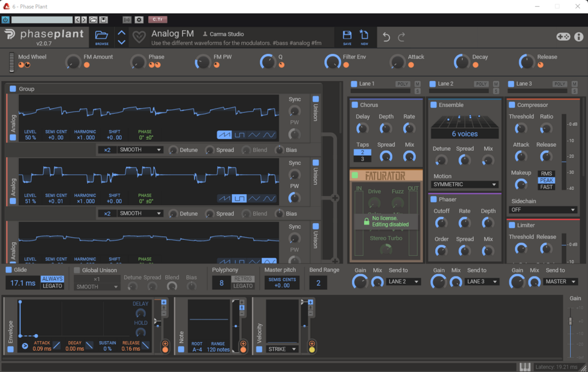The width and height of the screenshot is (588, 372).
Task: Click the C.Tr button in host bar
Action: point(157,20)
